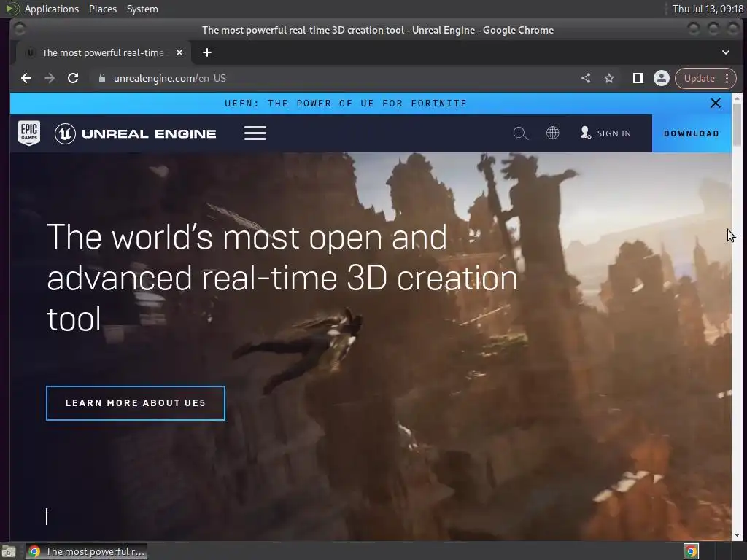Open the site search magnifier
Viewport: 747px width, 560px height.
pos(520,133)
